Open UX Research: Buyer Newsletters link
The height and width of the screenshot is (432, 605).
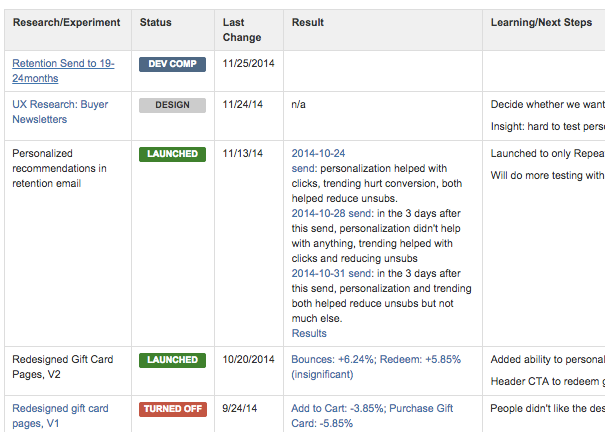(60, 104)
